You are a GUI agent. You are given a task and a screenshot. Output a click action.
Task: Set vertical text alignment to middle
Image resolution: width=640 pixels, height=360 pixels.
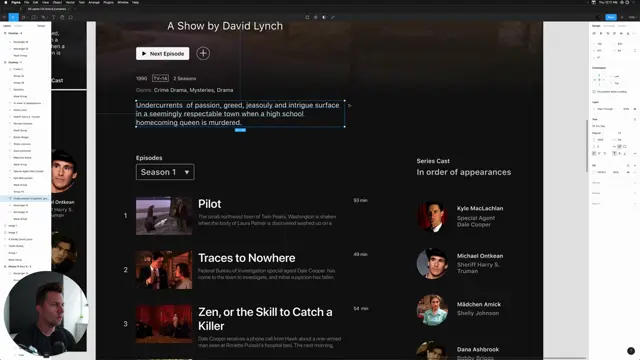click(620, 153)
